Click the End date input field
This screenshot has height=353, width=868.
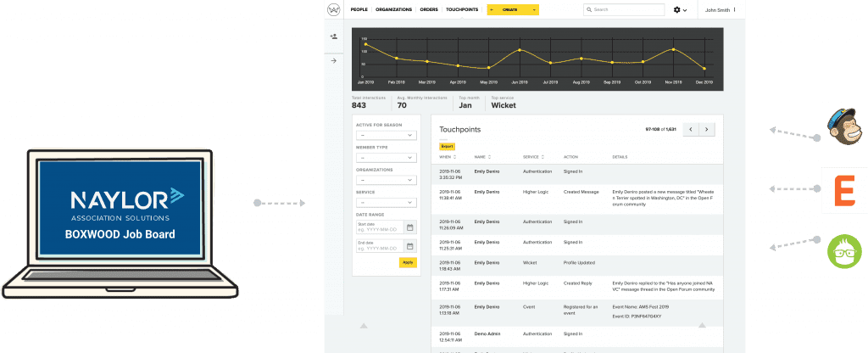click(x=381, y=246)
